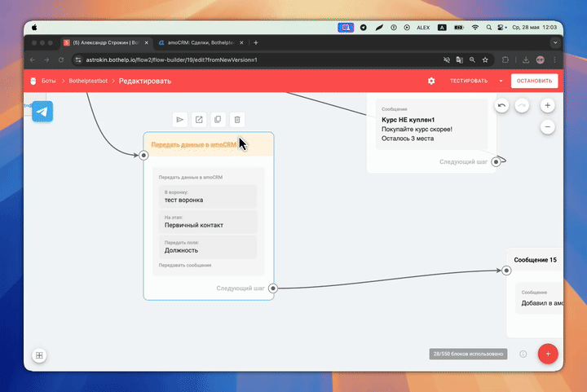This screenshot has width=587, height=392.
Task: Delete the amoCRM block with trash icon
Action: pos(237,120)
